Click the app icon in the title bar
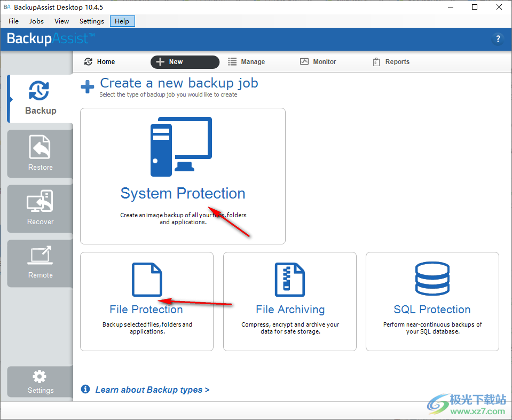 pos(7,7)
